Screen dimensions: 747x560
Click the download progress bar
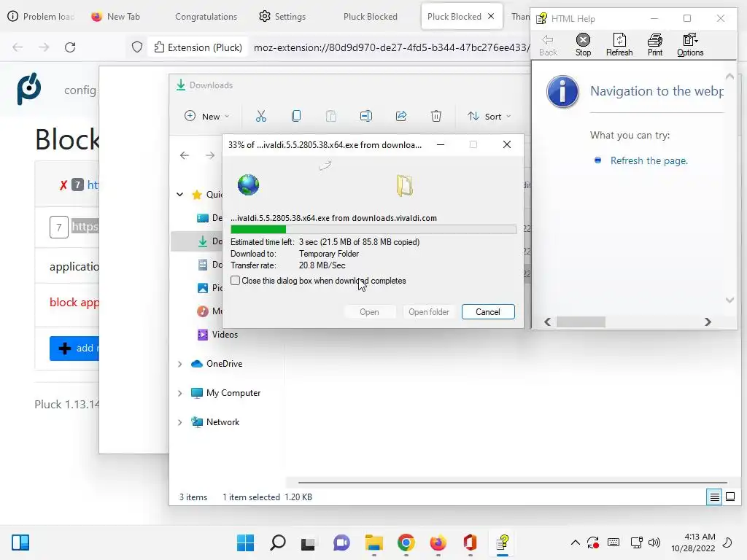point(373,230)
